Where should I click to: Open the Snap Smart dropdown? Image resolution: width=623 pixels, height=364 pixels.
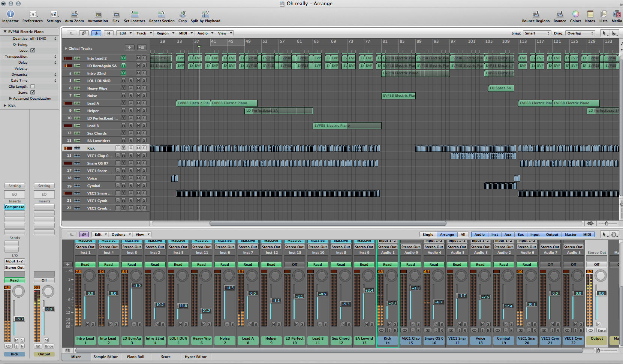(537, 33)
